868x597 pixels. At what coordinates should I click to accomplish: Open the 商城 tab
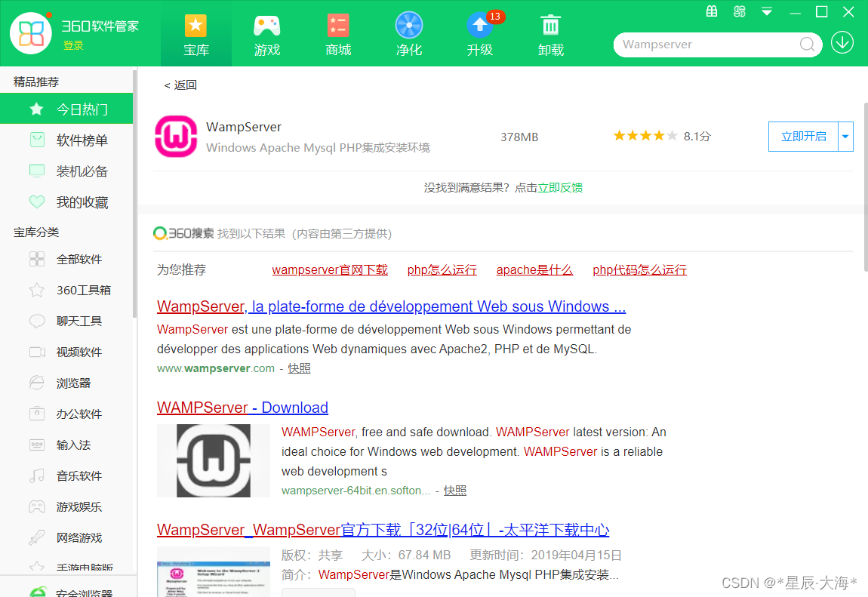337,34
